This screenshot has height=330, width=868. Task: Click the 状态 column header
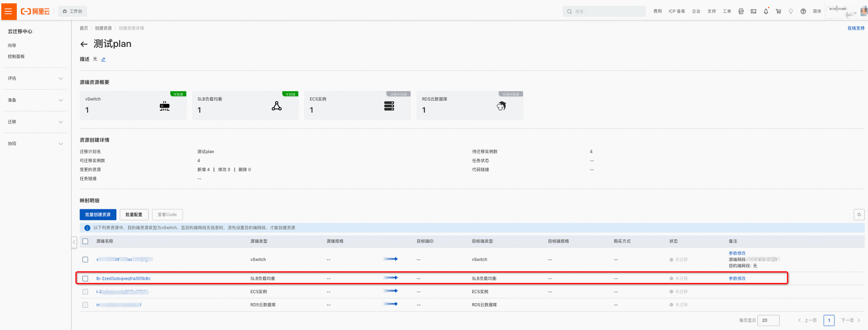(673, 241)
